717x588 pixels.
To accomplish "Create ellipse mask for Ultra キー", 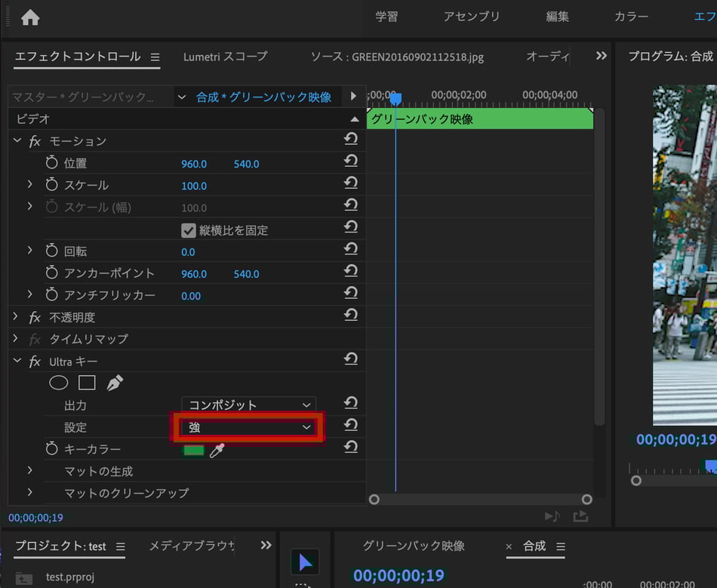I will pos(59,383).
